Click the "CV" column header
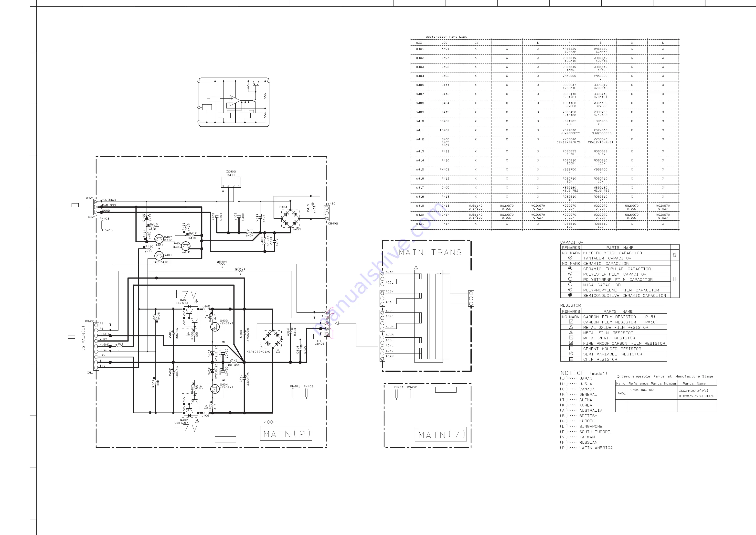 coord(476,43)
